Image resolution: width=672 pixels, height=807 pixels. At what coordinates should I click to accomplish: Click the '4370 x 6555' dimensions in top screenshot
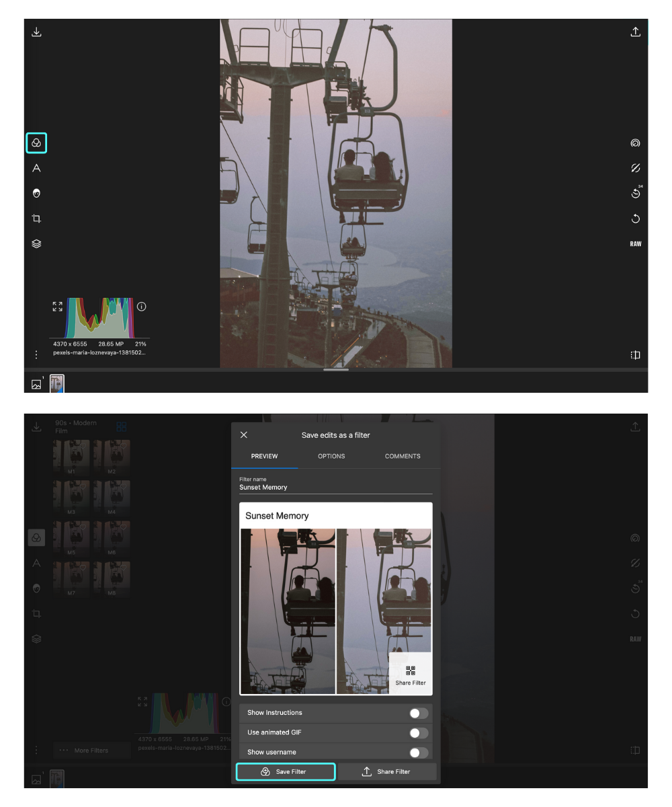(x=70, y=344)
